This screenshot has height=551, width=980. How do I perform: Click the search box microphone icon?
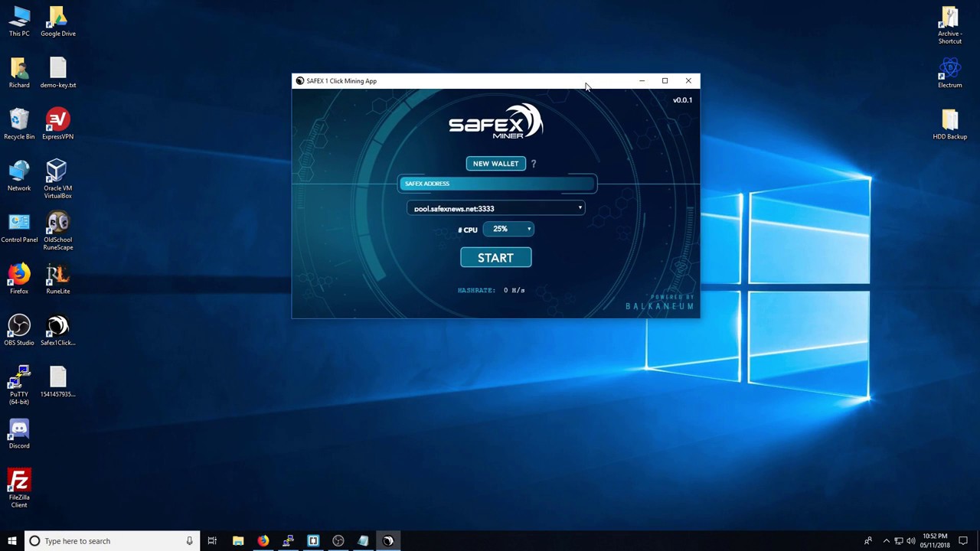pos(189,541)
